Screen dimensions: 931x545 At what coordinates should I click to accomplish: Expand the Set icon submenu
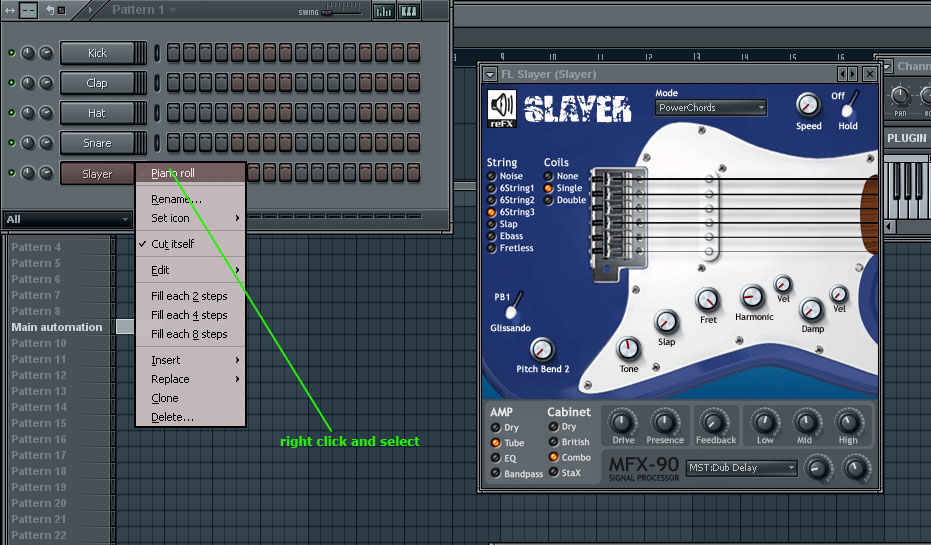point(191,218)
